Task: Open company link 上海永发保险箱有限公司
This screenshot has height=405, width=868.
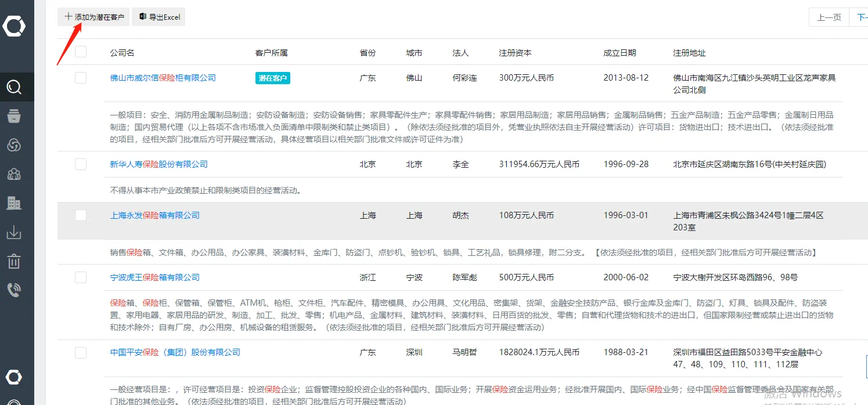Action: tap(155, 215)
